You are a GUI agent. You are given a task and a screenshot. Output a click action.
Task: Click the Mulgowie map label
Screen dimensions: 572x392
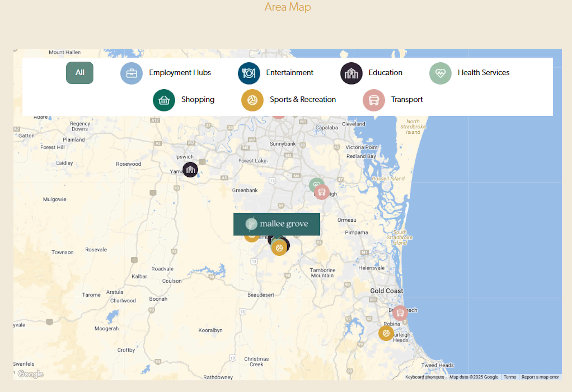pos(55,199)
